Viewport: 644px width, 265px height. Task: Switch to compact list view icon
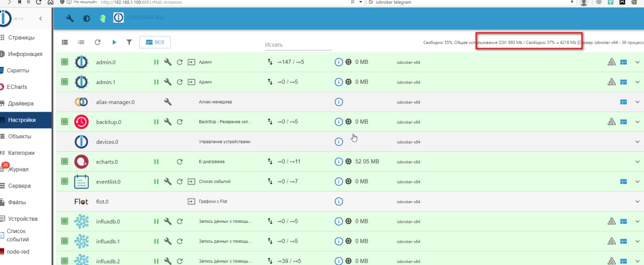point(81,42)
